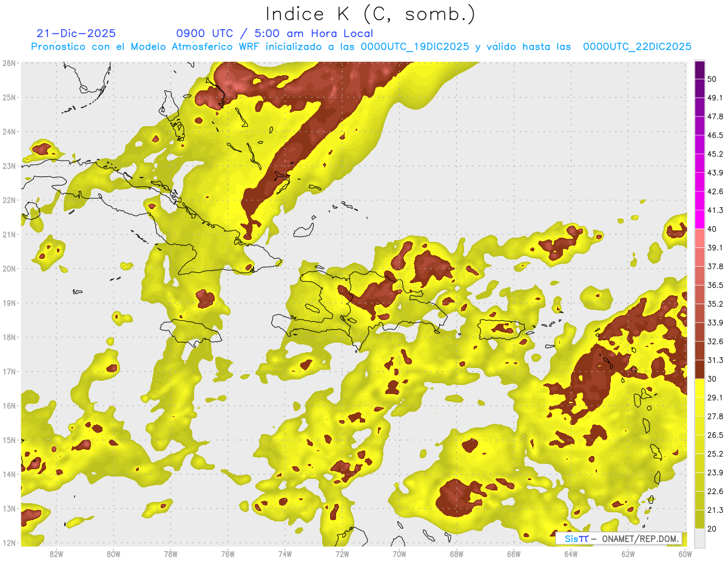Viewport: 728px width, 562px height.
Task: Click the colorbar label '33.9'
Action: point(715,323)
